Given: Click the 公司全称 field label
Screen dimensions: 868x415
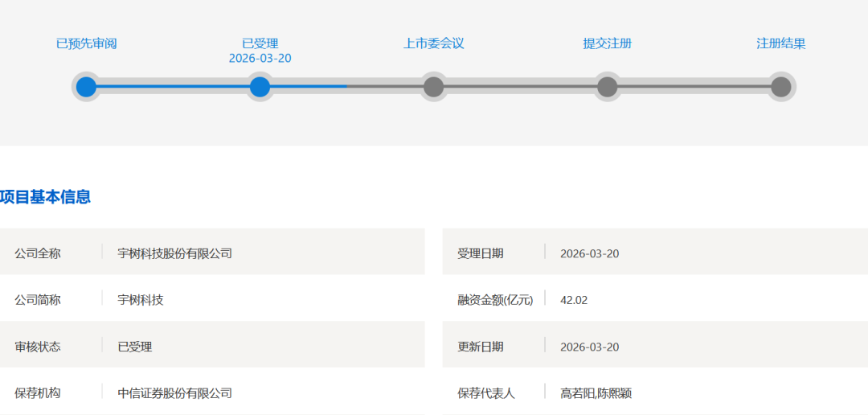Looking at the screenshot, I should (x=38, y=254).
